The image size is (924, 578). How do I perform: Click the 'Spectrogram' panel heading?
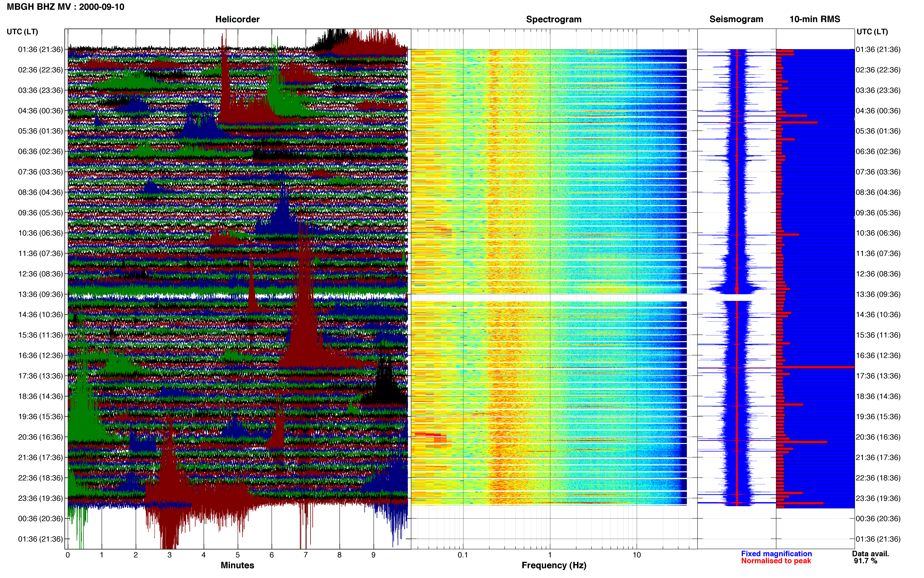[554, 19]
